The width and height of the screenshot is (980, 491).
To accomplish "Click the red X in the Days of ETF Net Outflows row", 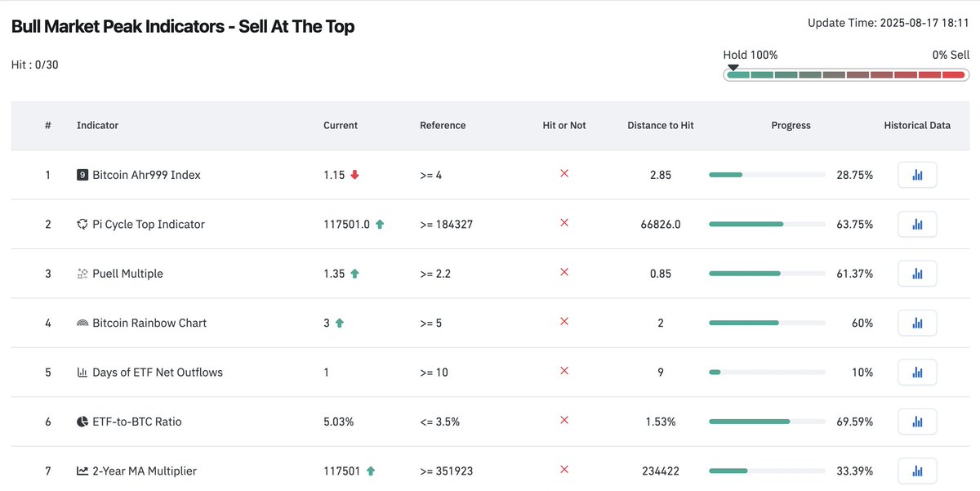I will [563, 371].
